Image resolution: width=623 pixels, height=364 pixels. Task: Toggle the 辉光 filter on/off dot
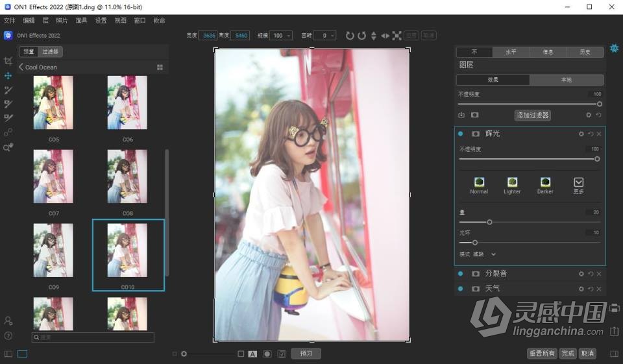click(x=460, y=134)
